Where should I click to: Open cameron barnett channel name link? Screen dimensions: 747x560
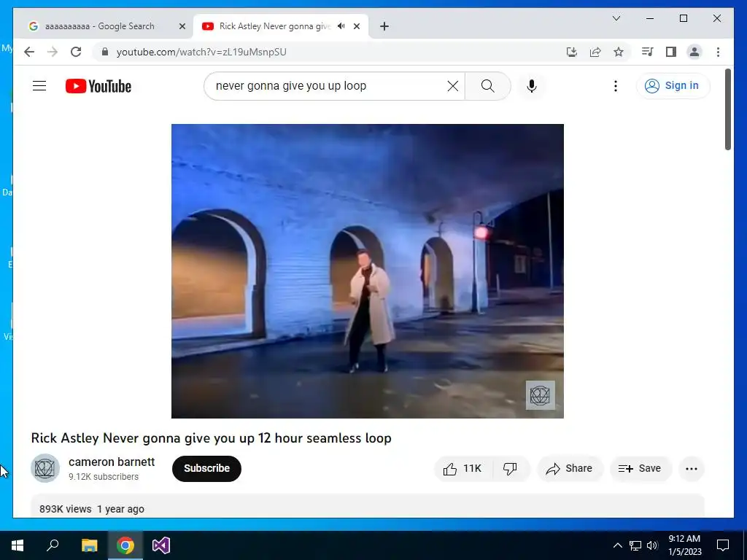point(112,462)
